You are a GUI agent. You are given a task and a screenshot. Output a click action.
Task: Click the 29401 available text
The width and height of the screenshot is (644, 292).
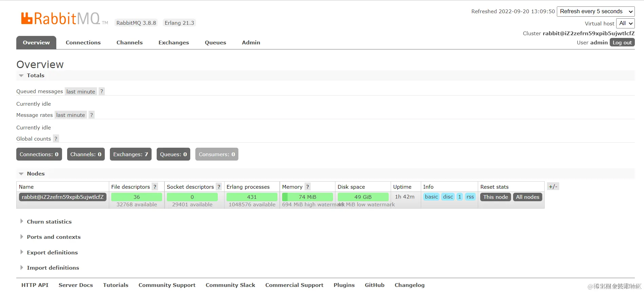tap(192, 205)
